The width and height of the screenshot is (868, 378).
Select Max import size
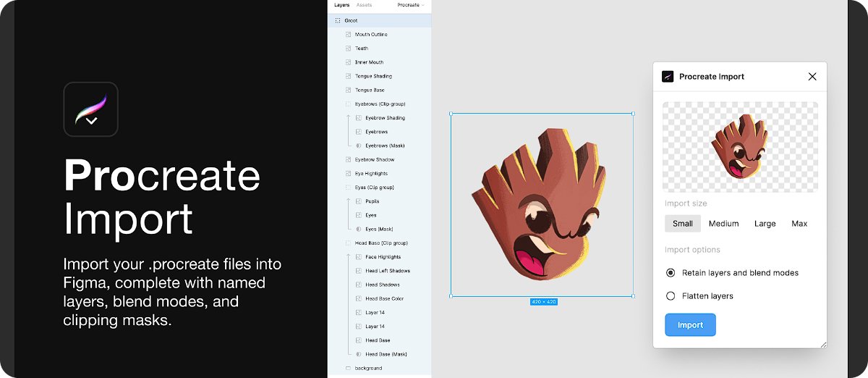coord(799,224)
